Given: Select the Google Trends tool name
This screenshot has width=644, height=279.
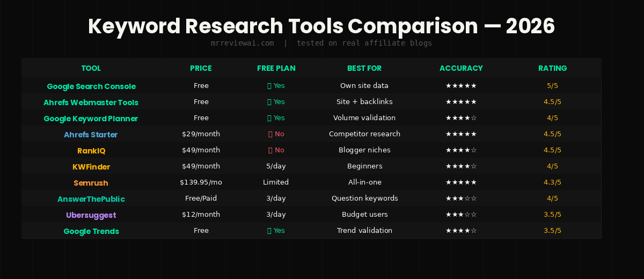Looking at the screenshot, I should tap(91, 231).
